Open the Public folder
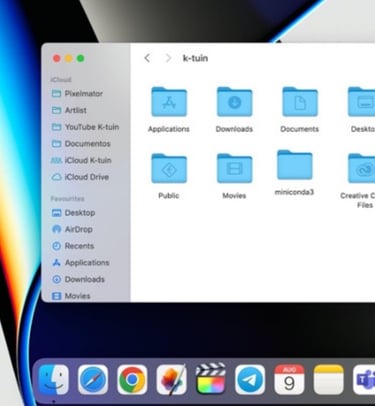The image size is (375, 406). [x=169, y=168]
